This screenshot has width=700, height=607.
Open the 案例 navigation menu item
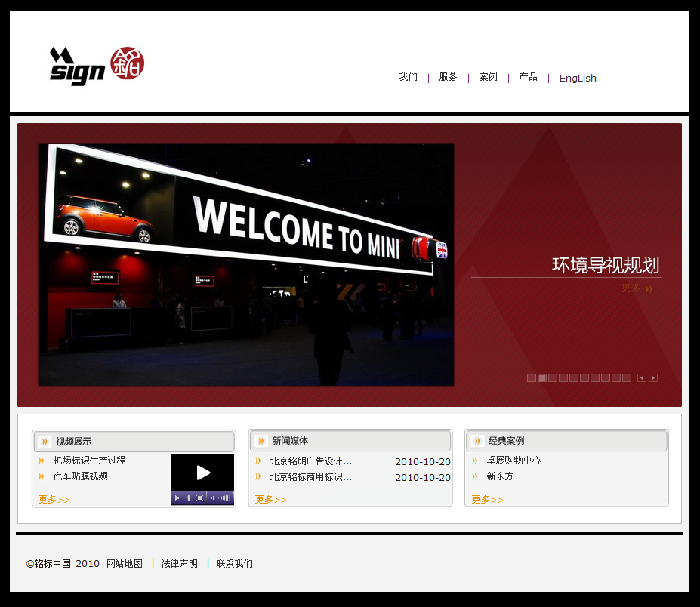(x=488, y=77)
